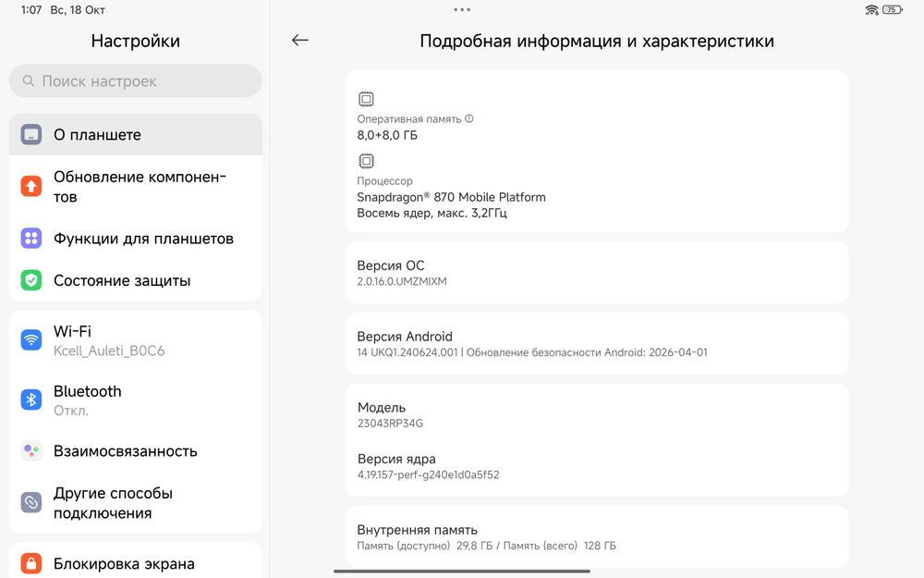This screenshot has width=924, height=578.
Task: Tap the bottom navigation gesture bar
Action: [x=462, y=571]
